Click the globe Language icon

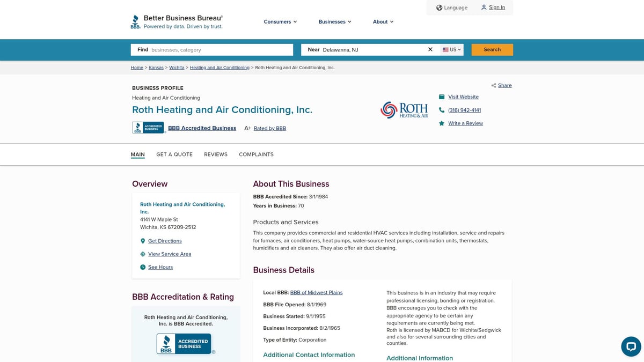pyautogui.click(x=439, y=8)
